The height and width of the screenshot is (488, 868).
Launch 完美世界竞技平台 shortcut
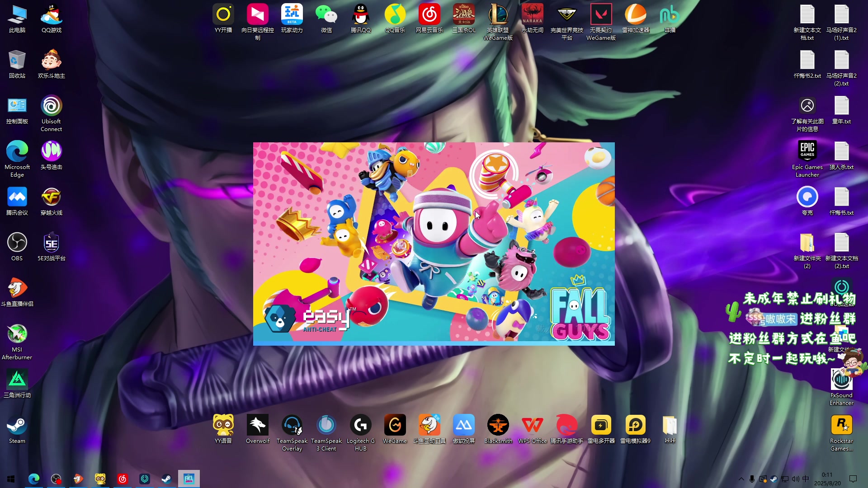click(567, 23)
